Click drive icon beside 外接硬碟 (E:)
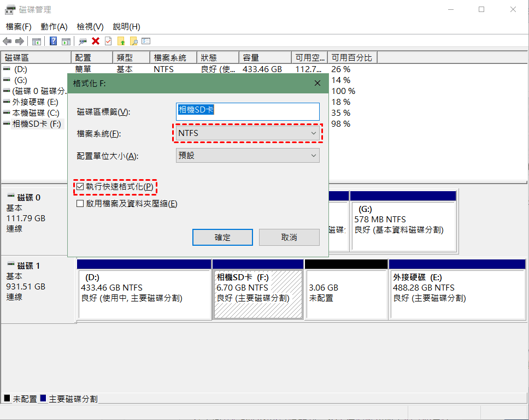The width and height of the screenshot is (529, 420). click(7, 102)
